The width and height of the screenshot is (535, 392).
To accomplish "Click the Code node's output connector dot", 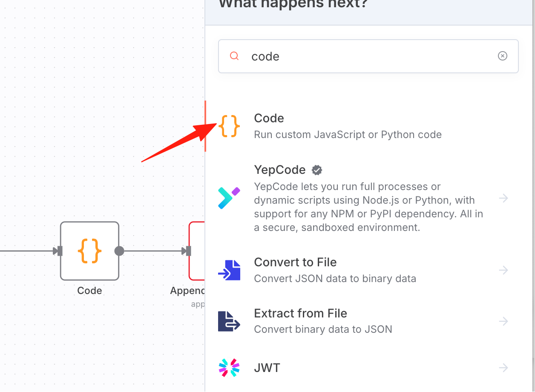I will (119, 251).
